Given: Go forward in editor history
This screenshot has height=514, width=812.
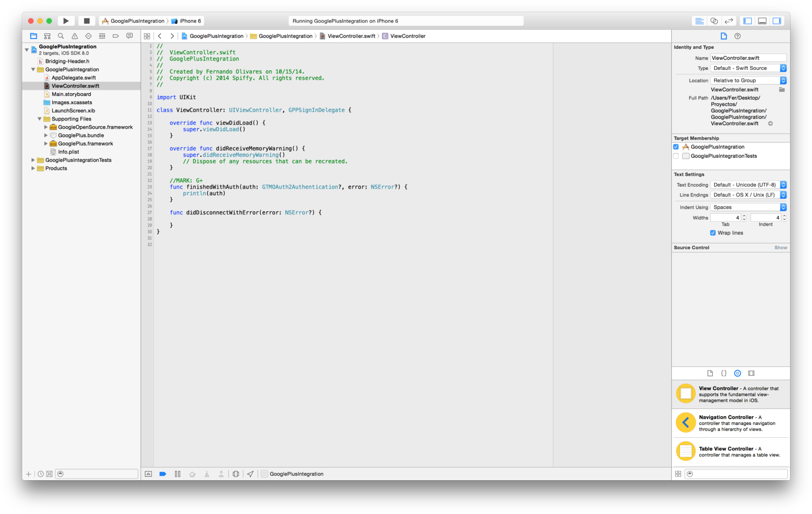Looking at the screenshot, I should click(172, 36).
